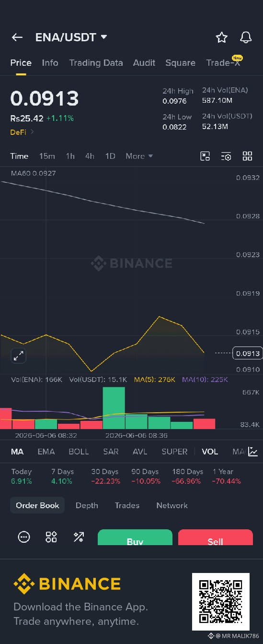This screenshot has width=263, height=644.
Task: Toggle the BOLL indicator
Action: pos(79,452)
